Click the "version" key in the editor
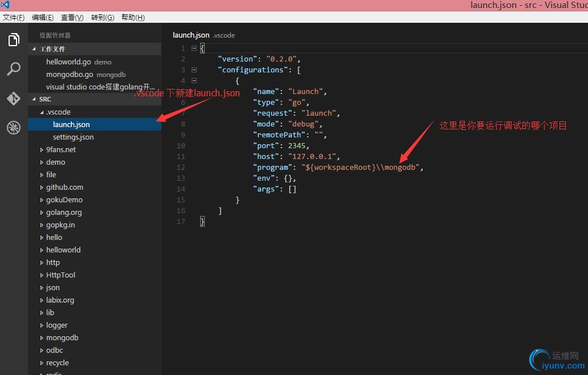This screenshot has width=588, height=375. point(238,59)
